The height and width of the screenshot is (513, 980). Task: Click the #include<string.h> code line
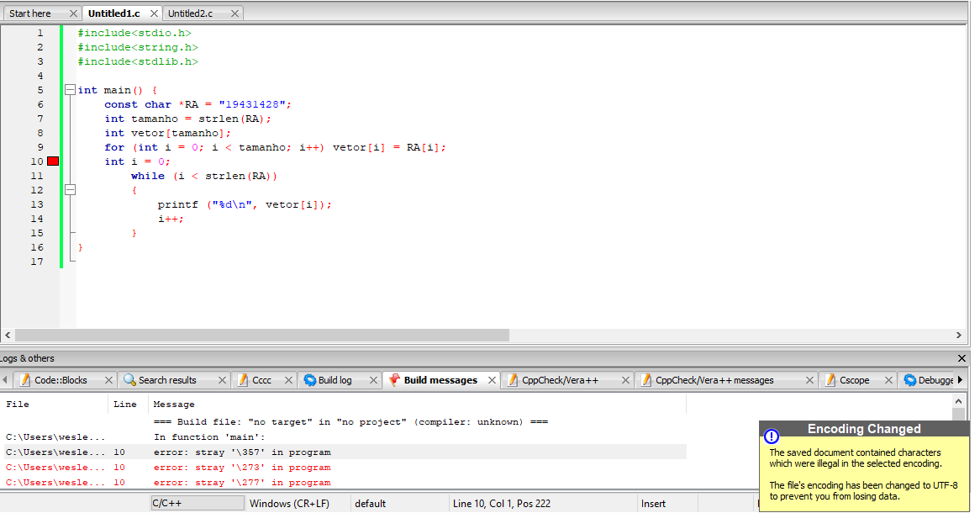138,48
